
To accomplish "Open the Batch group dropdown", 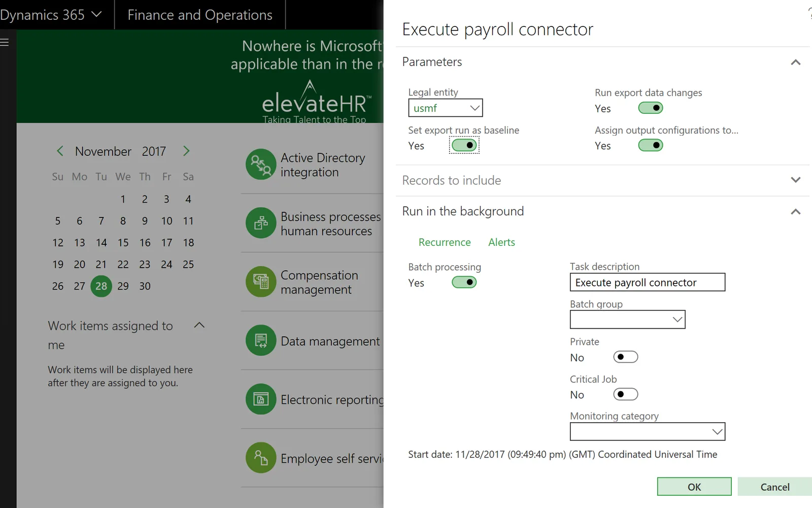I will [677, 320].
